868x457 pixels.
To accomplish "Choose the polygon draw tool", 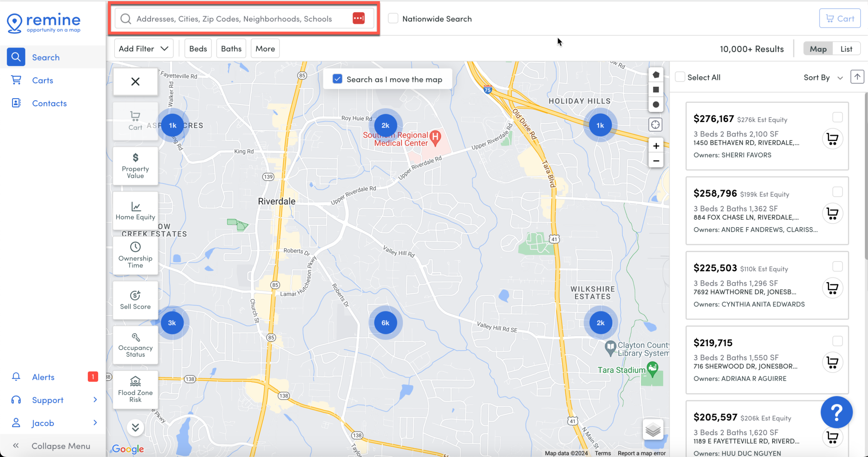I will tap(656, 75).
